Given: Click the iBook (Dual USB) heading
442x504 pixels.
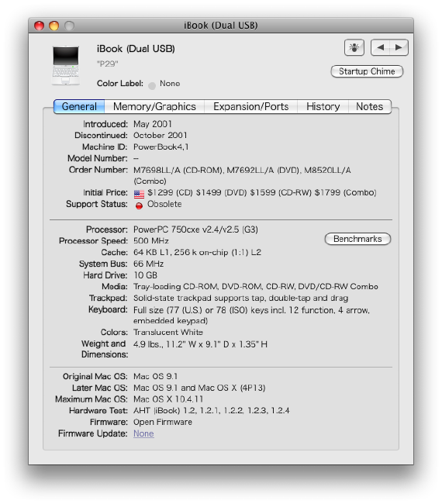Looking at the screenshot, I should [136, 49].
